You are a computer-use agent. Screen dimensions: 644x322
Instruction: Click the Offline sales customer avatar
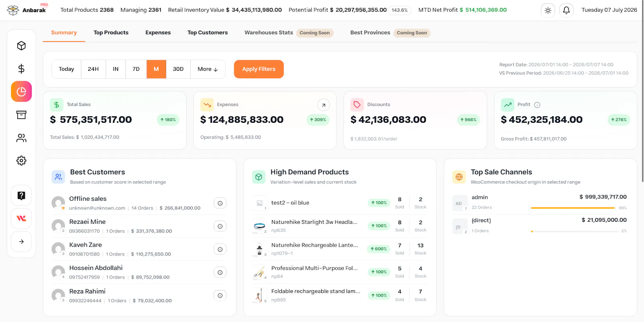click(58, 203)
